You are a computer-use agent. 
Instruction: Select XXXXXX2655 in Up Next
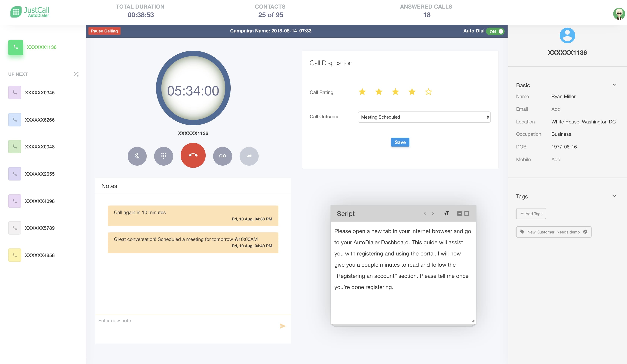(x=40, y=174)
